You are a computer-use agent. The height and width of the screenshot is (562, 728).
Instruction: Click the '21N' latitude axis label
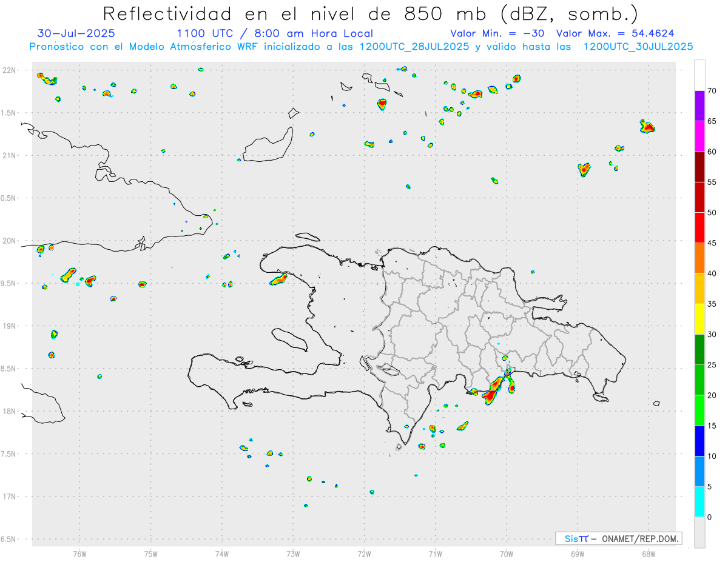tap(10, 156)
